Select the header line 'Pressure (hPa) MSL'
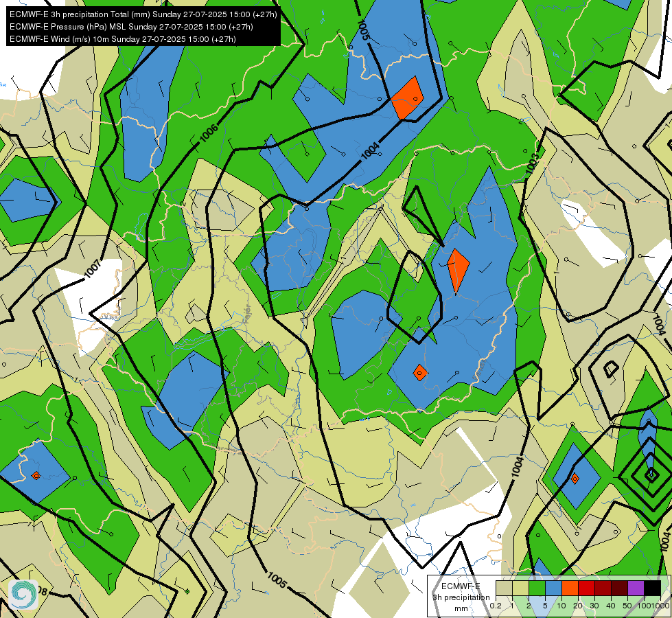The width and height of the screenshot is (672, 618). (x=131, y=27)
